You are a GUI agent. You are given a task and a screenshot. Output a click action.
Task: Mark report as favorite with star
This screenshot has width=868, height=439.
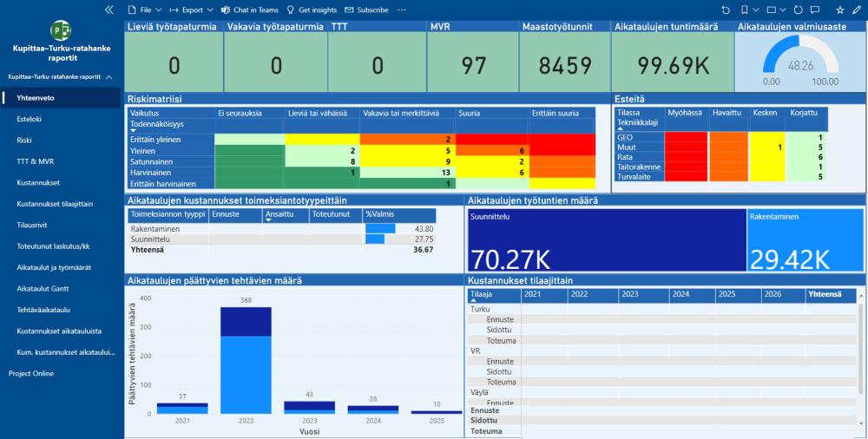click(x=839, y=10)
